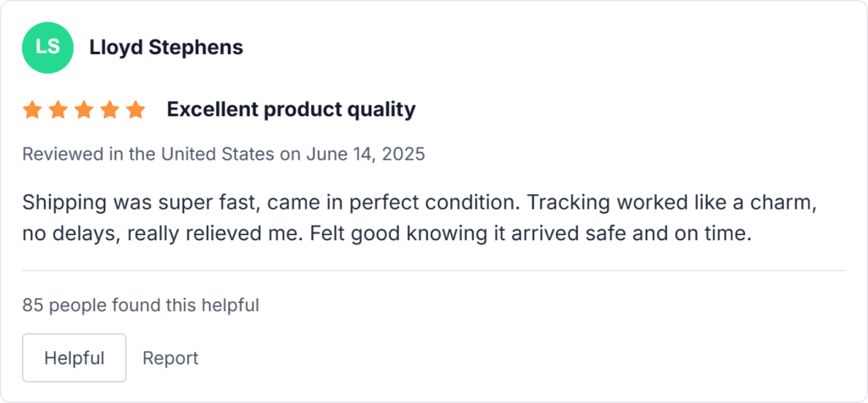
Task: Select the first orange rating star
Action: tap(32, 109)
